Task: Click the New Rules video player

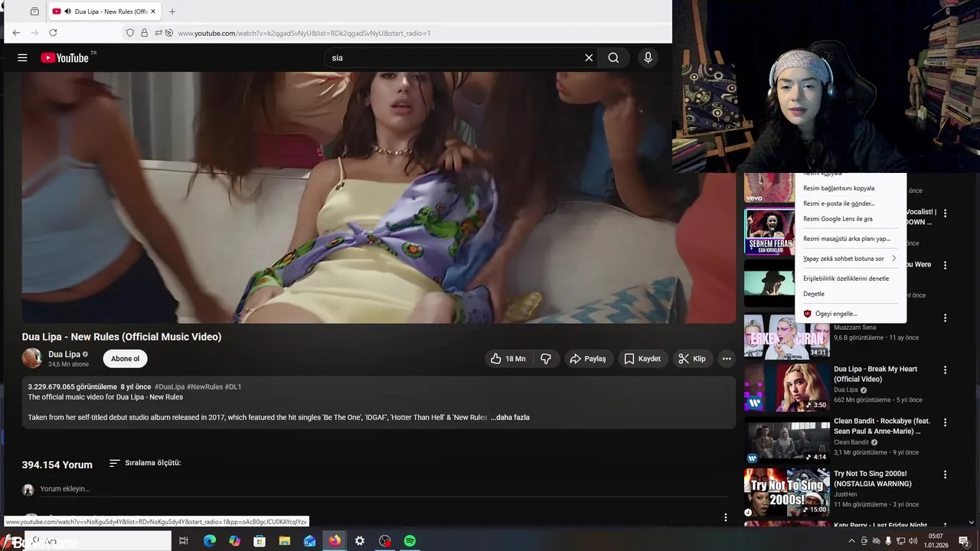Action: [x=379, y=197]
